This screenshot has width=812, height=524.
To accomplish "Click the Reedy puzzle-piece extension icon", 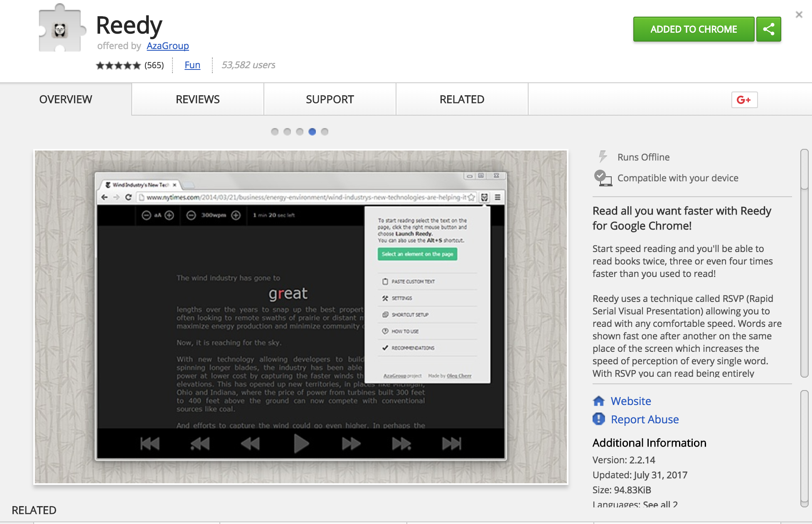I will point(62,28).
